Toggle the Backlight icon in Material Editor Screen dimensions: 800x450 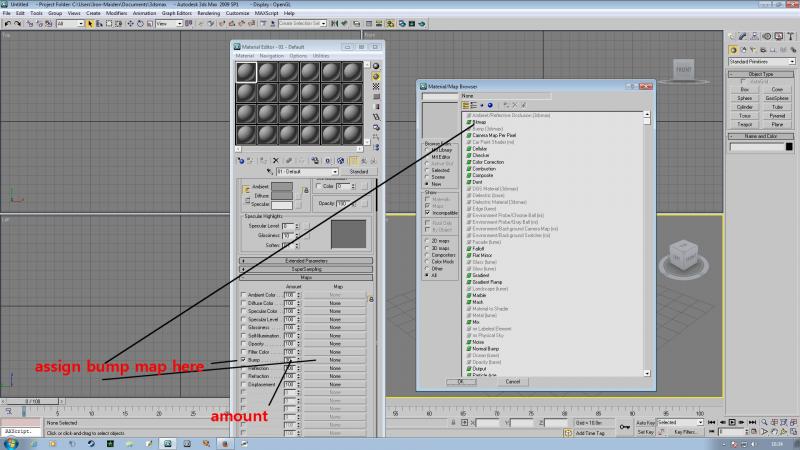(x=376, y=77)
